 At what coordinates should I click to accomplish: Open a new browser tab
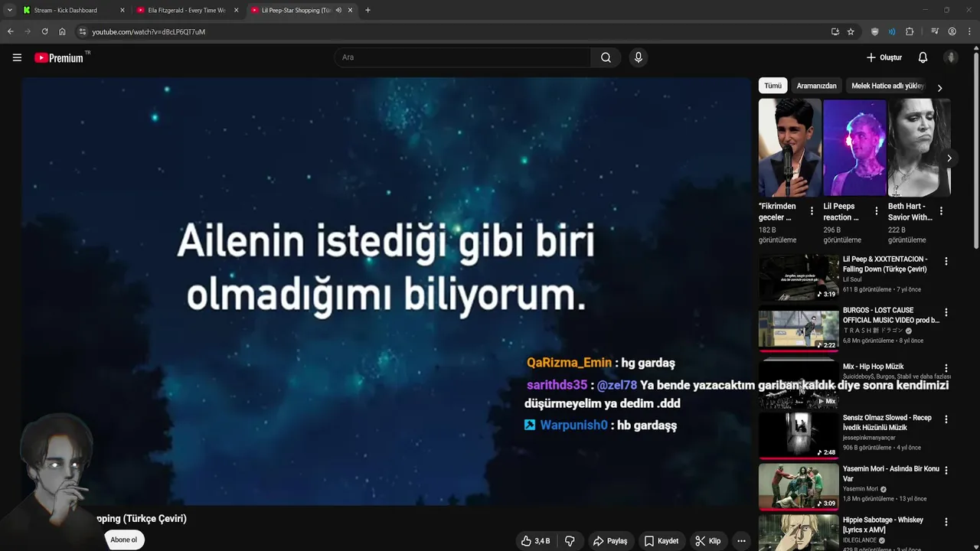point(367,10)
